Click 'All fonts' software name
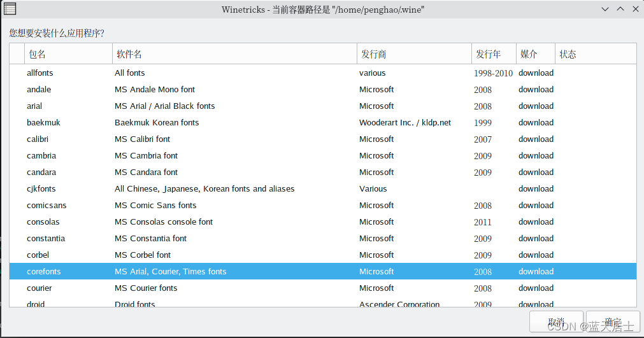Image resolution: width=644 pixels, height=338 pixels. point(130,73)
